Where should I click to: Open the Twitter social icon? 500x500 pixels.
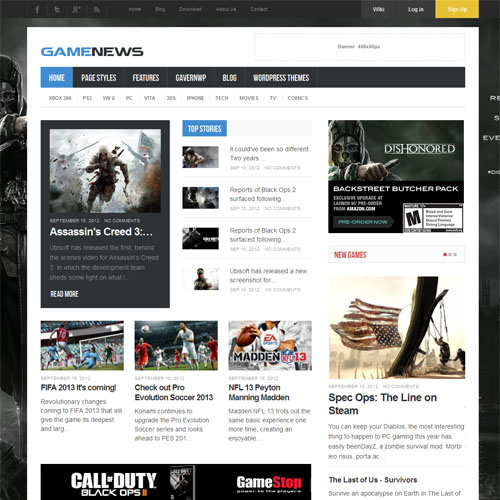57,9
